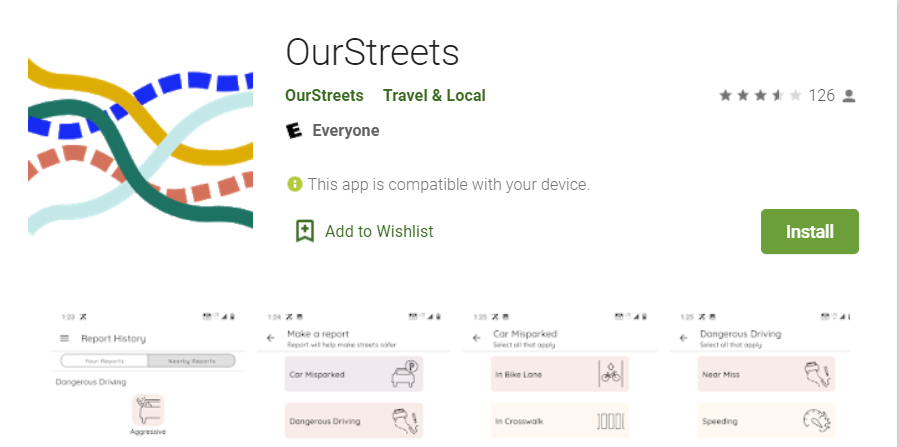Select the Speeding option
899x447 pixels.
coord(766,421)
